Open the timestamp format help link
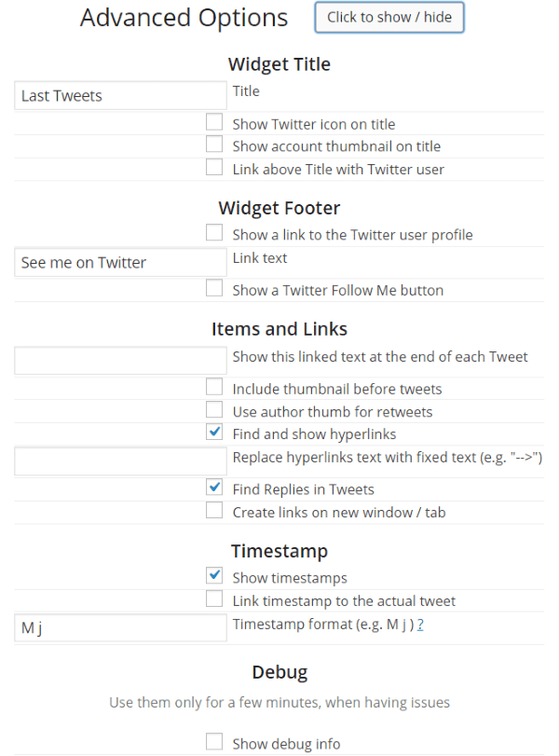 (420, 625)
